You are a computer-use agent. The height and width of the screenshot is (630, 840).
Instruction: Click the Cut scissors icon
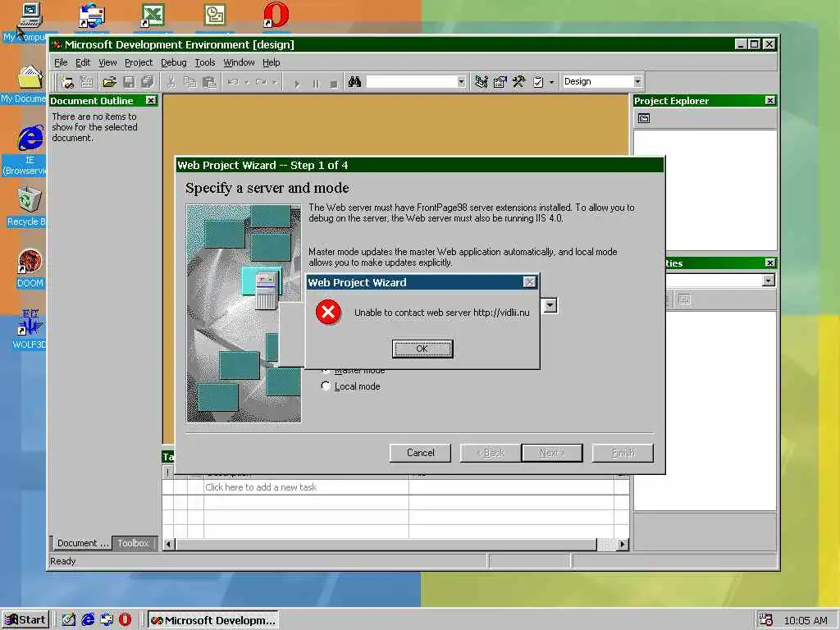[x=171, y=82]
